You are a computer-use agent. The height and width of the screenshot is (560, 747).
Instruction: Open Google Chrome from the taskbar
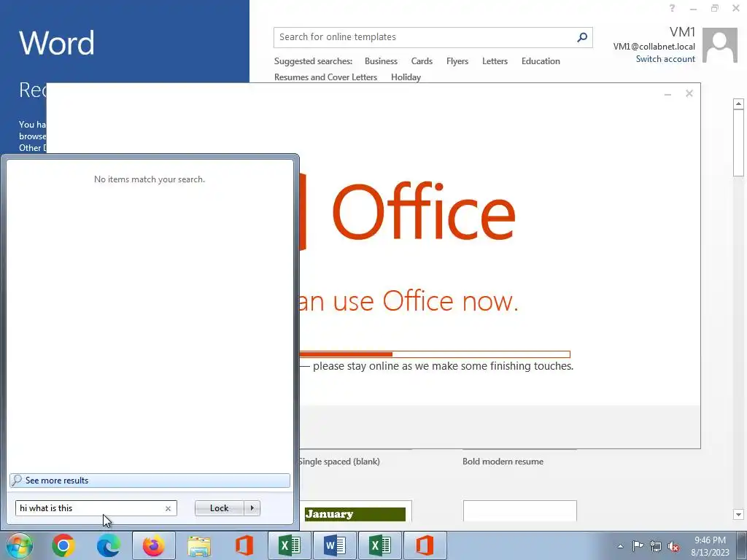pos(63,545)
